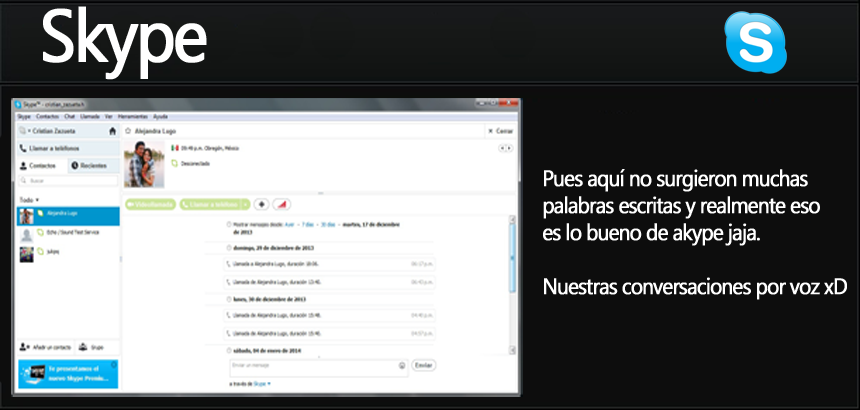Image resolution: width=860 pixels, height=410 pixels.
Task: Select the third contact below Echo
Action: 68,254
